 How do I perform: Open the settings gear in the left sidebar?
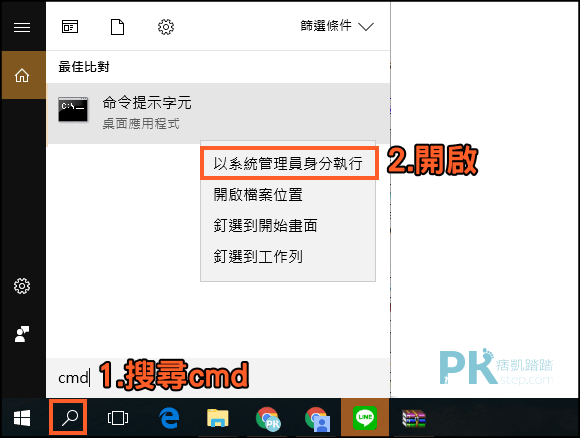click(22, 286)
